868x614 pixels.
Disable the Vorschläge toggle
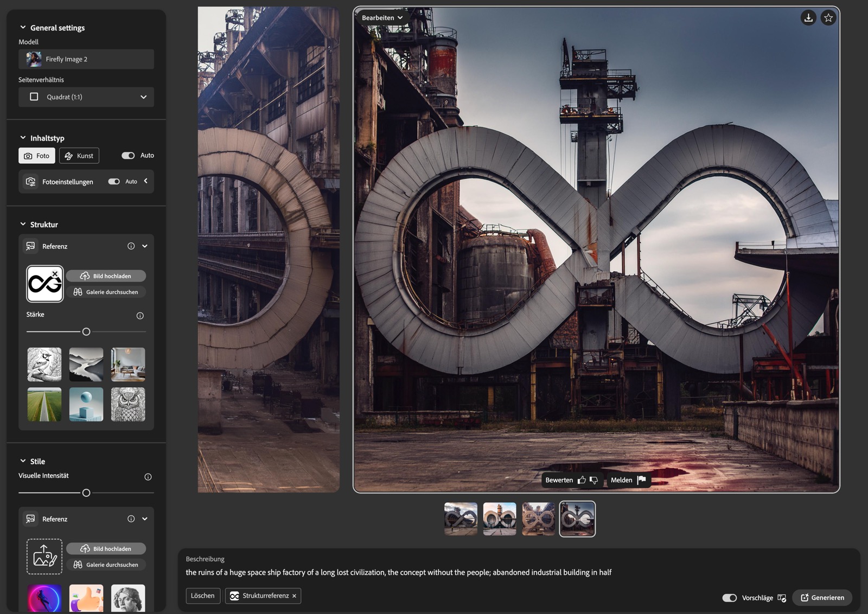pos(729,598)
